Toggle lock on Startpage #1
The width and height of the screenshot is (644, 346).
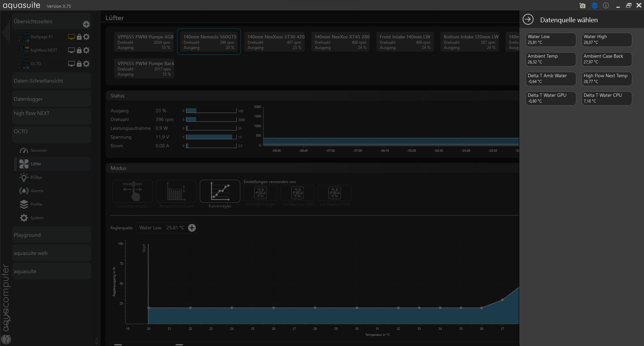(79, 37)
